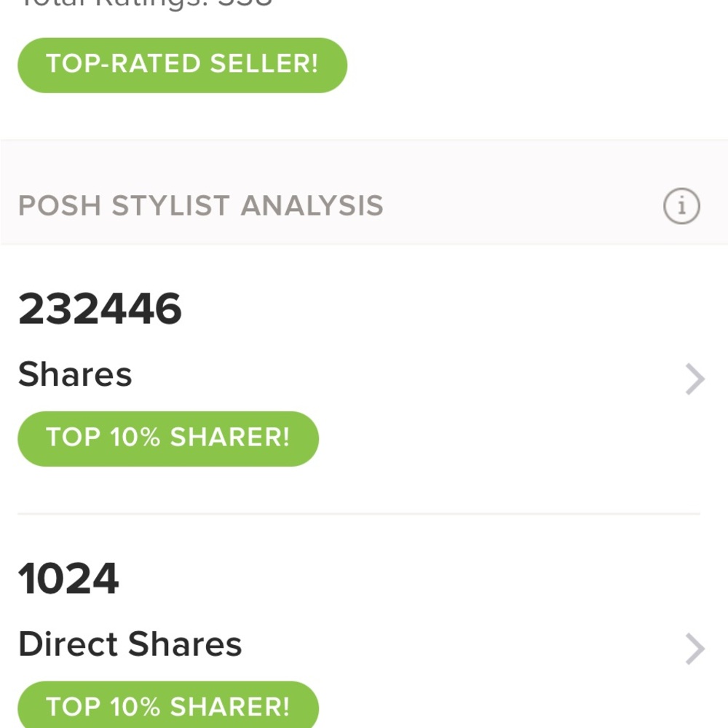This screenshot has width=728, height=728.
Task: Expand the Direct Shares row chevron
Action: pyautogui.click(x=695, y=649)
